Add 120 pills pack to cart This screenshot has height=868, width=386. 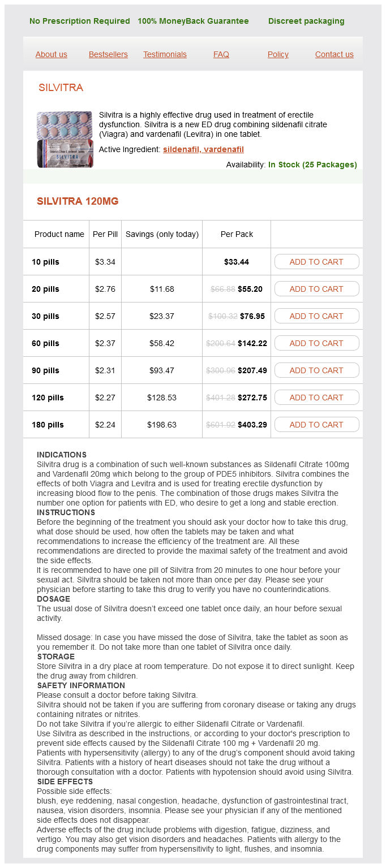tap(316, 398)
